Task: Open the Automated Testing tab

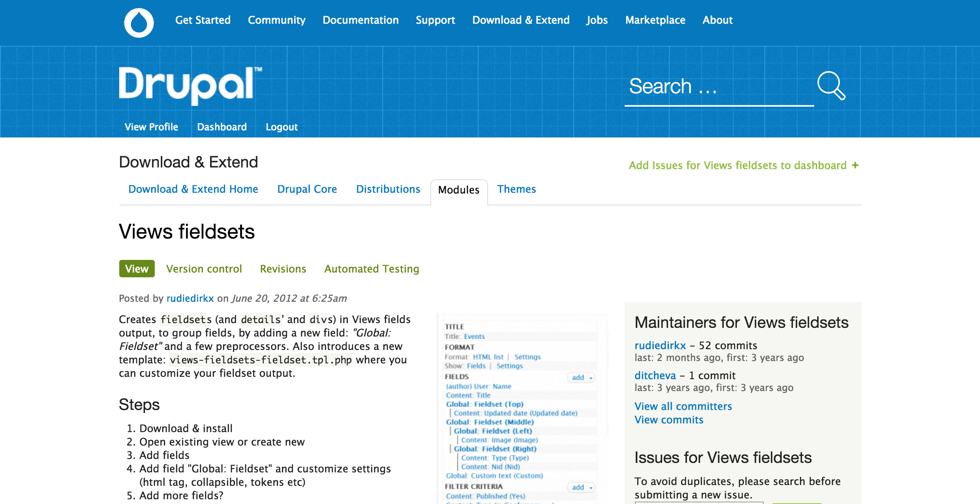Action: (372, 269)
